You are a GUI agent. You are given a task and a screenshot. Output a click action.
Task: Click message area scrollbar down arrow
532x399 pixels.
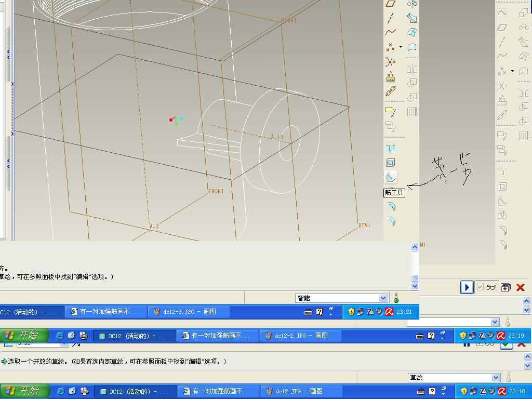[x=415, y=286]
